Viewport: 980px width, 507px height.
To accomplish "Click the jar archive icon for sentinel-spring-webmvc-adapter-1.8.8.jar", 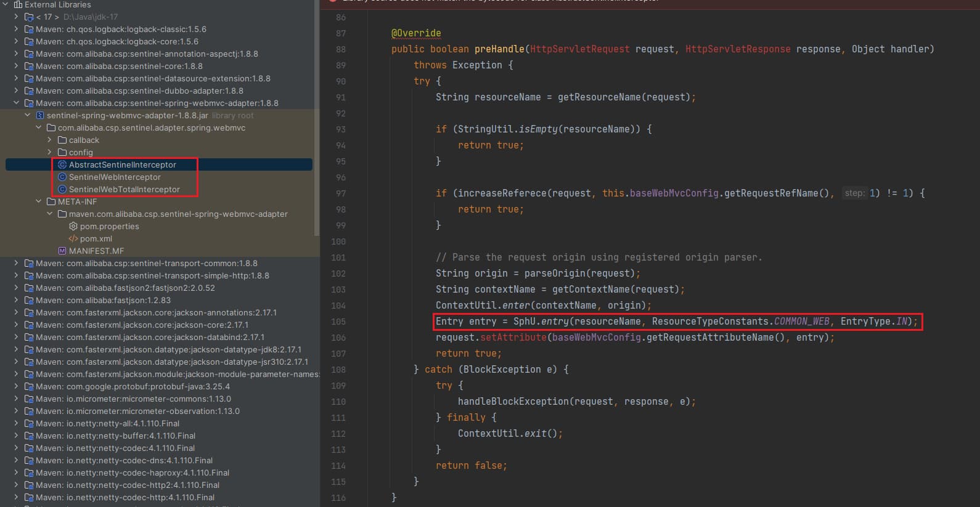I will [x=40, y=115].
